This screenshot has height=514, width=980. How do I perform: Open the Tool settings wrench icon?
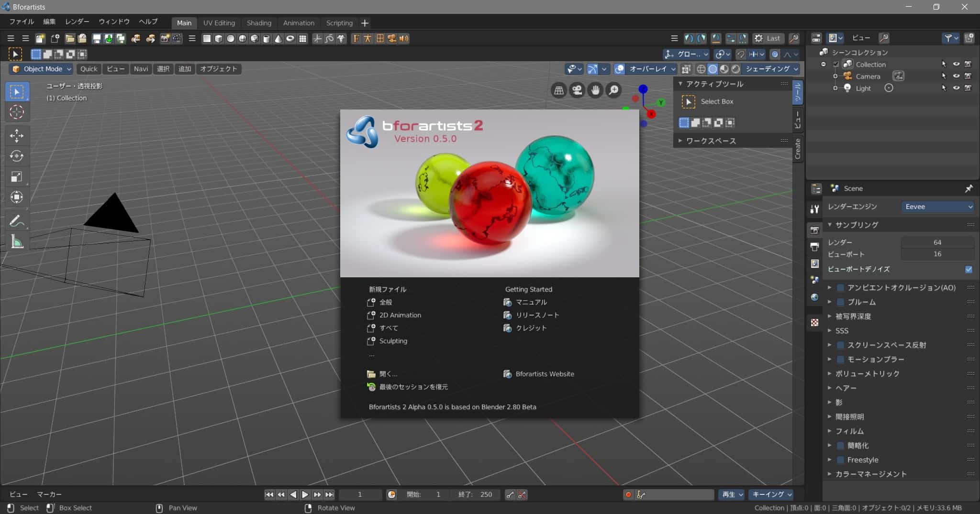point(814,209)
